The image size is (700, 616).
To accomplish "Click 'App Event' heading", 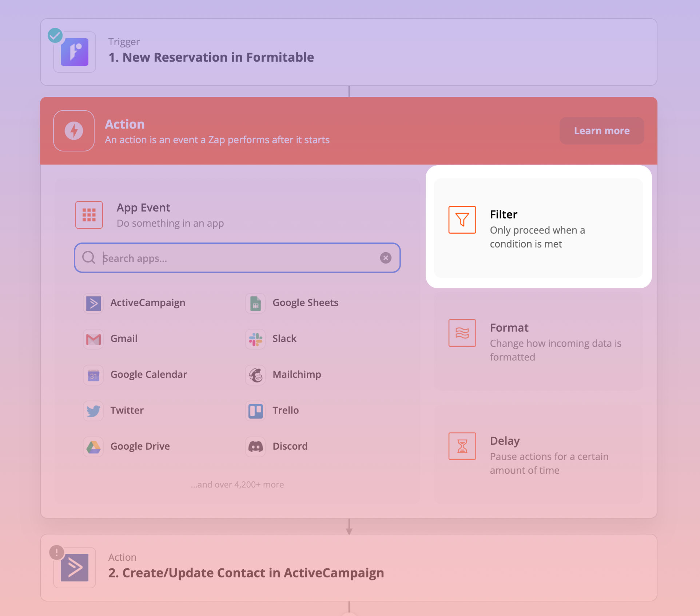I will [x=143, y=208].
